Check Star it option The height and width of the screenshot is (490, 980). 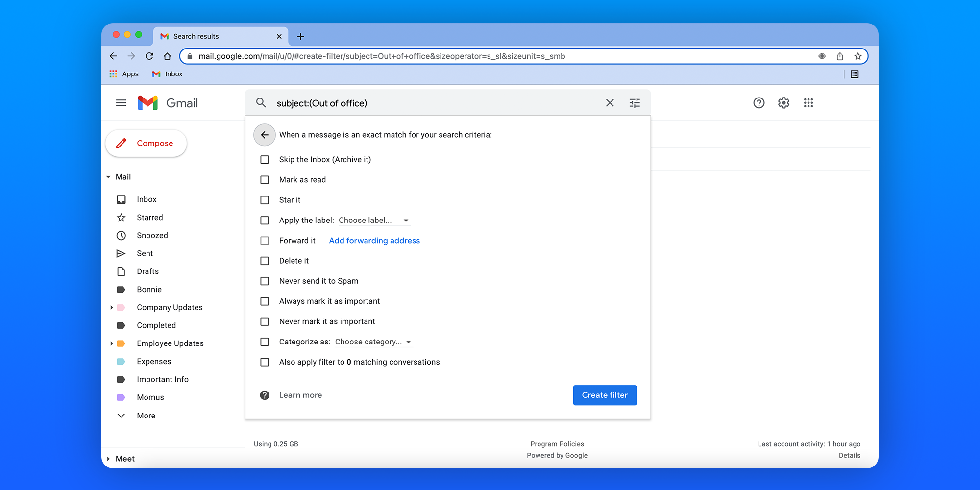[x=265, y=200]
